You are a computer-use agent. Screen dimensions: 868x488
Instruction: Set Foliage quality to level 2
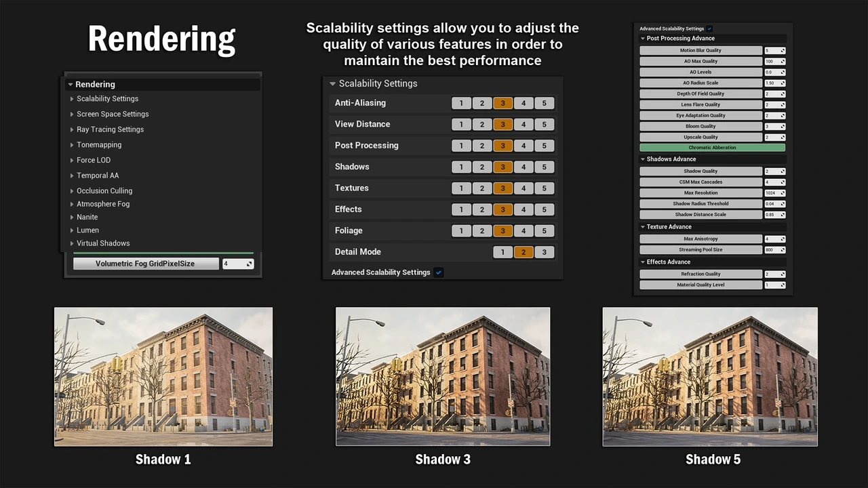pyautogui.click(x=481, y=231)
